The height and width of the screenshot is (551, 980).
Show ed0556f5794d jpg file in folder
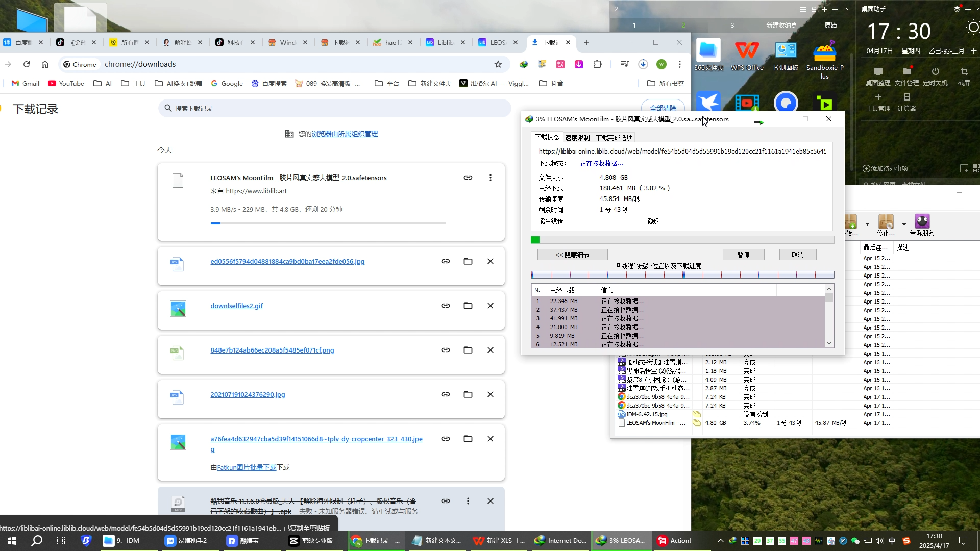(x=468, y=261)
